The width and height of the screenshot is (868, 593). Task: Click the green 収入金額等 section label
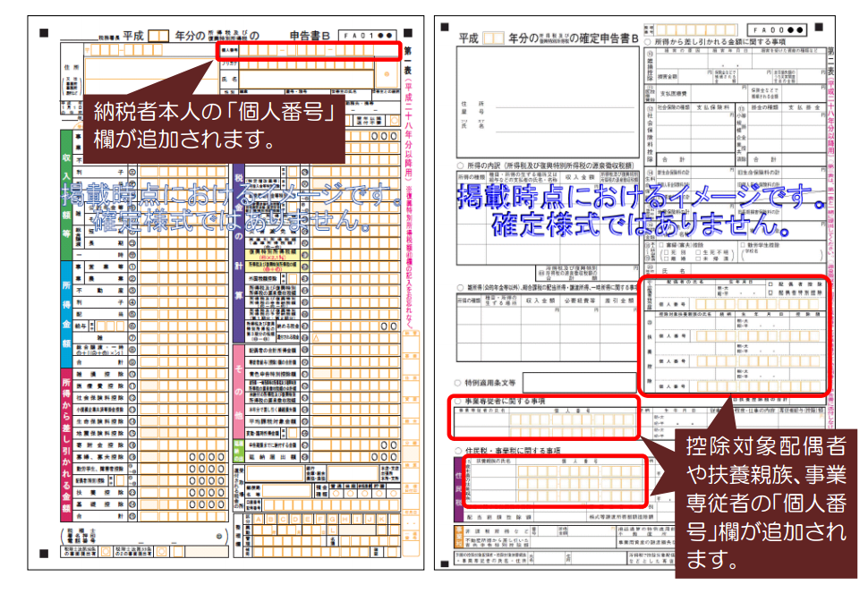click(x=66, y=195)
